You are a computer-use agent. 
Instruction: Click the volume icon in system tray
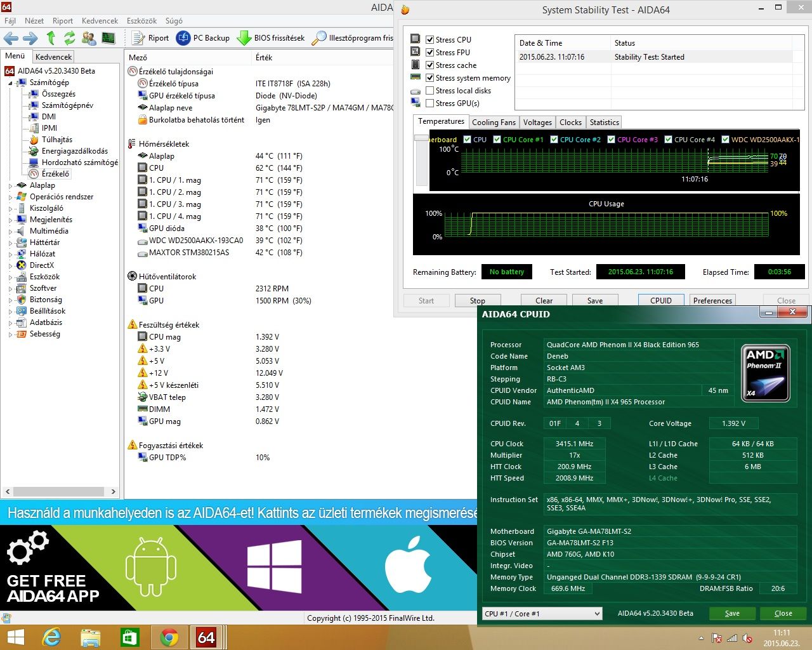(747, 638)
